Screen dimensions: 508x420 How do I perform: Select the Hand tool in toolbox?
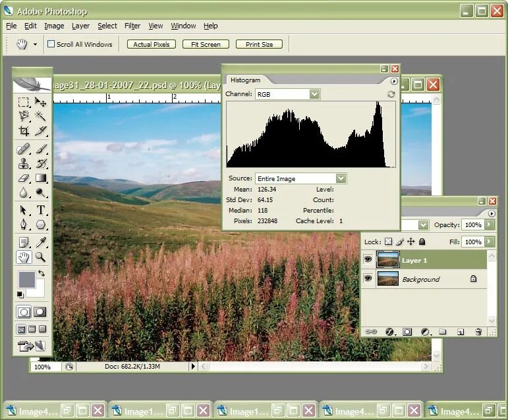(x=24, y=257)
